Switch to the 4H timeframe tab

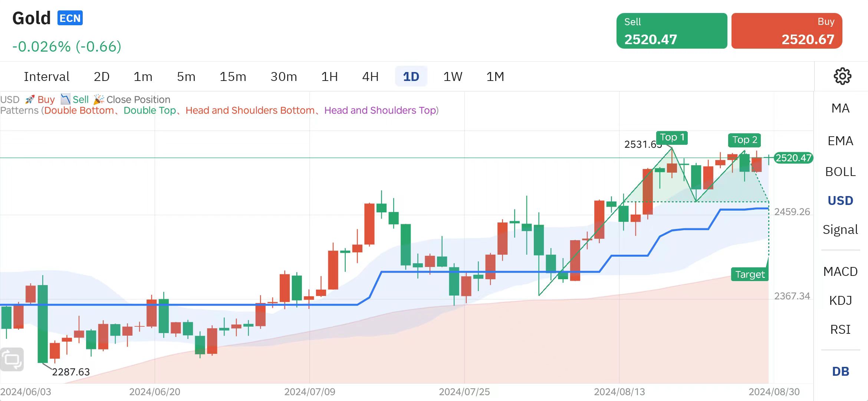point(370,76)
